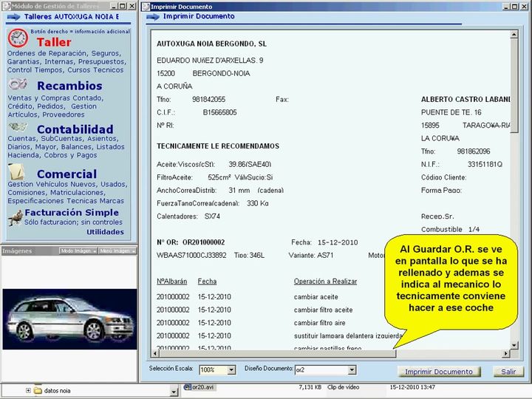The width and height of the screenshot is (532, 399).
Task: Click the underlined Fecha column header
Action: coord(208,282)
